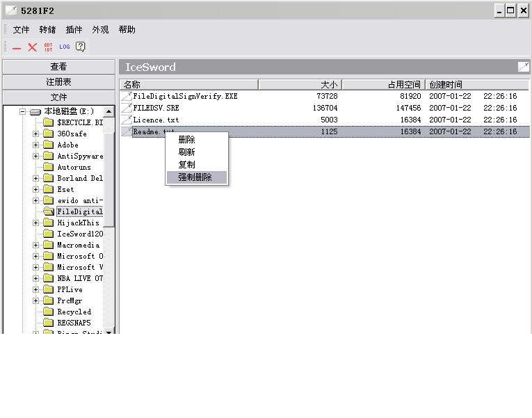Sort by the 占用空间 column header
The image size is (532, 418).
coord(383,84)
